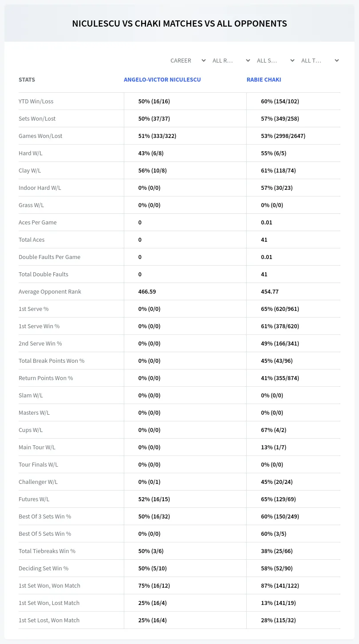The width and height of the screenshot is (359, 644).
Task: Open the 'ALL T…' filter dropdown
Action: [319, 60]
